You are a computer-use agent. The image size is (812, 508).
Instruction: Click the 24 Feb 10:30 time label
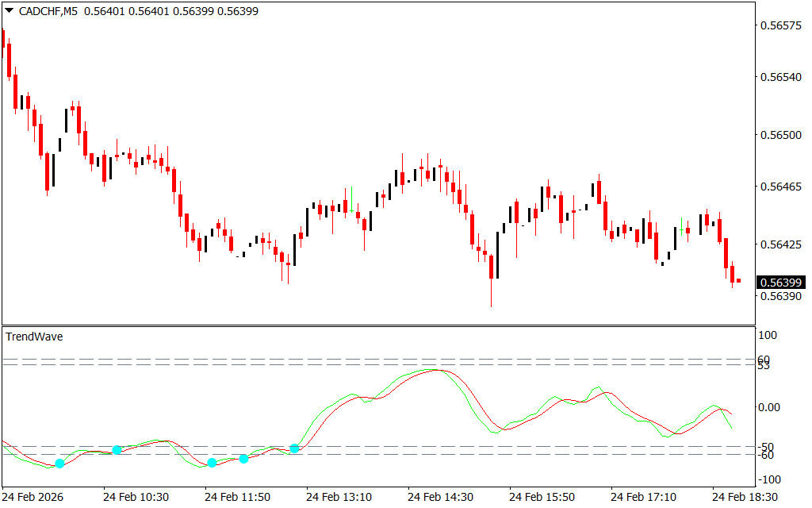point(136,497)
